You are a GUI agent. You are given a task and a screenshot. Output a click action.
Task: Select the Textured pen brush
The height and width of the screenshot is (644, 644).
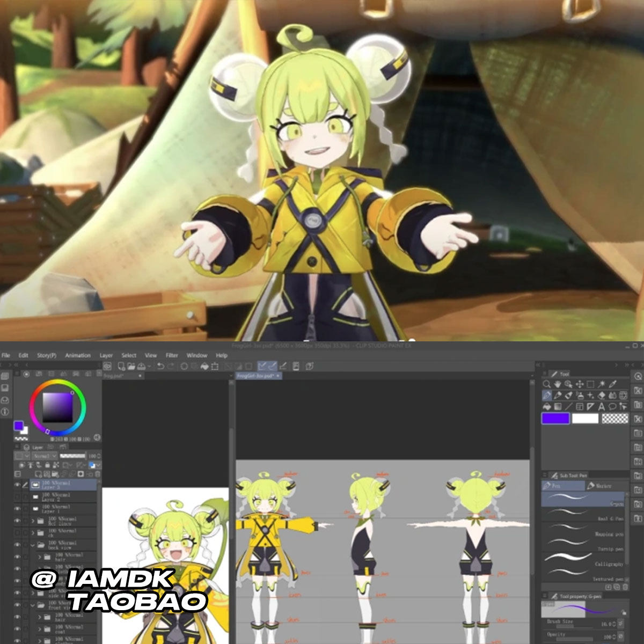point(583,575)
